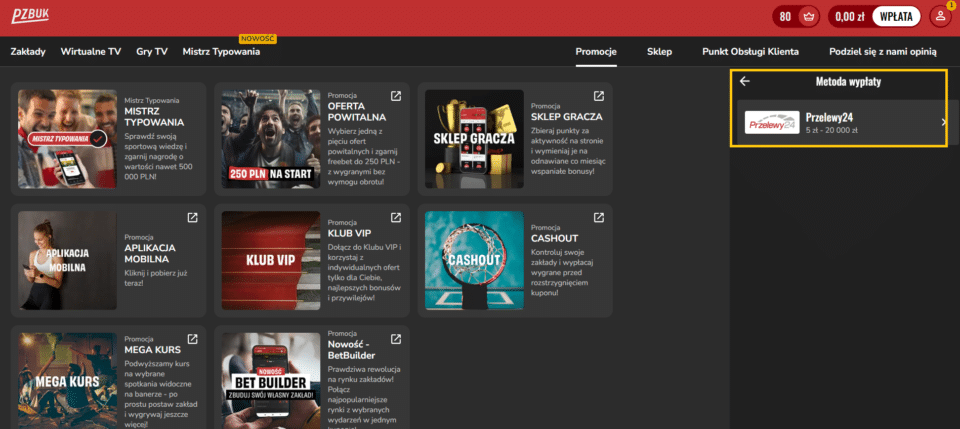Click the SKLEP GRACZA card title

[567, 117]
